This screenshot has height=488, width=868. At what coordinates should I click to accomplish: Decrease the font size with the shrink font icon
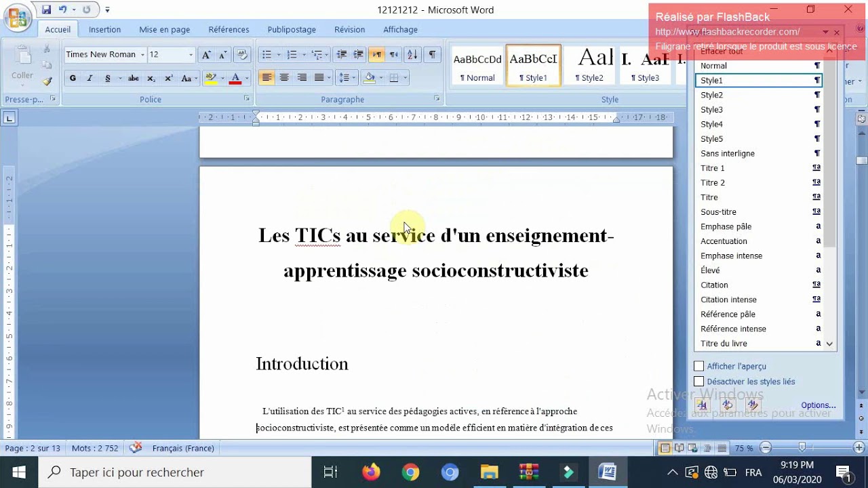[222, 55]
